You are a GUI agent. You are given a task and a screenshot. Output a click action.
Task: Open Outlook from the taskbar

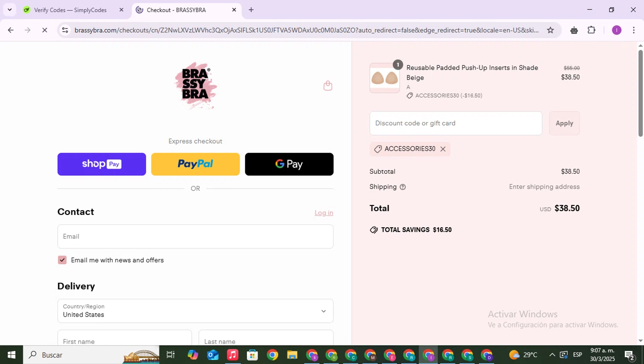click(x=213, y=355)
